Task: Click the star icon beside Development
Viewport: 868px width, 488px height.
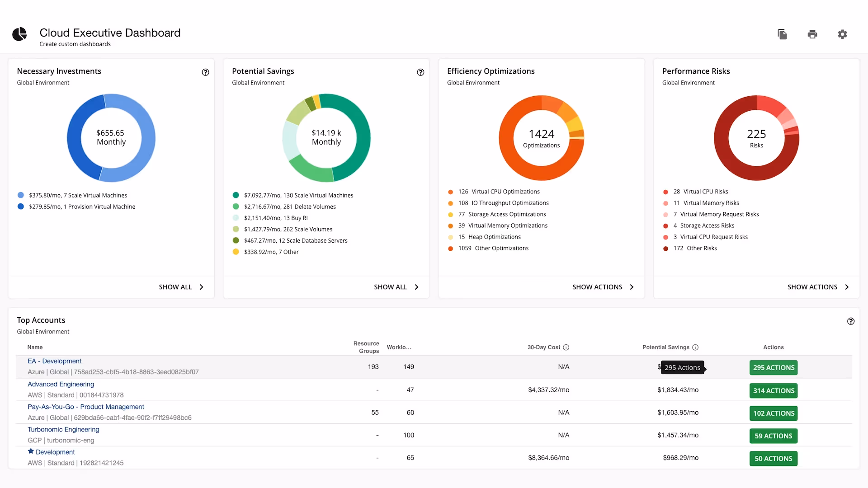Action: click(31, 451)
